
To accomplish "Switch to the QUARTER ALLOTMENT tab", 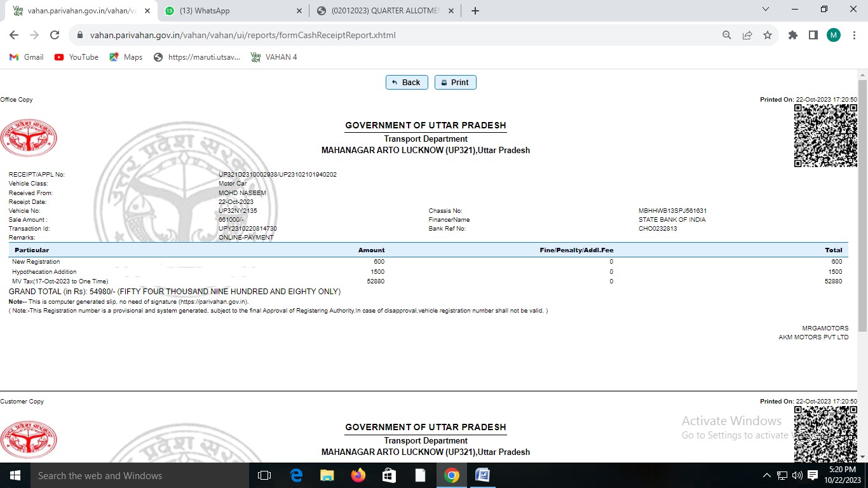I will pyautogui.click(x=386, y=11).
